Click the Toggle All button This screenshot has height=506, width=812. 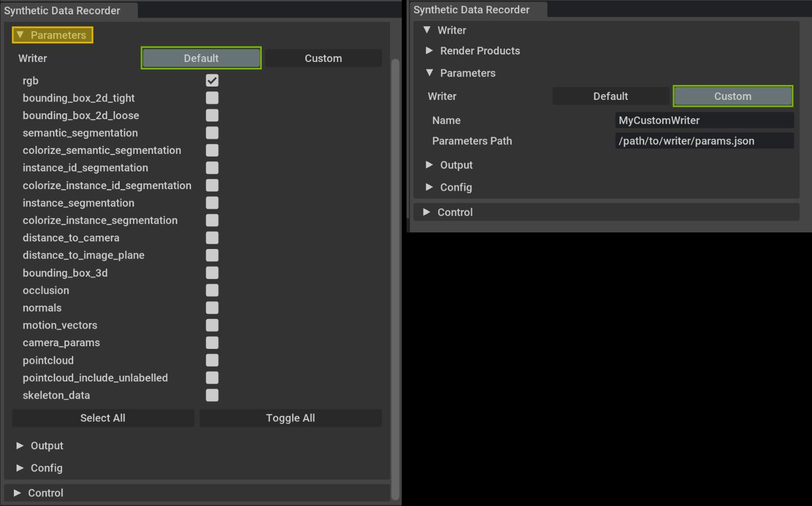coord(290,418)
